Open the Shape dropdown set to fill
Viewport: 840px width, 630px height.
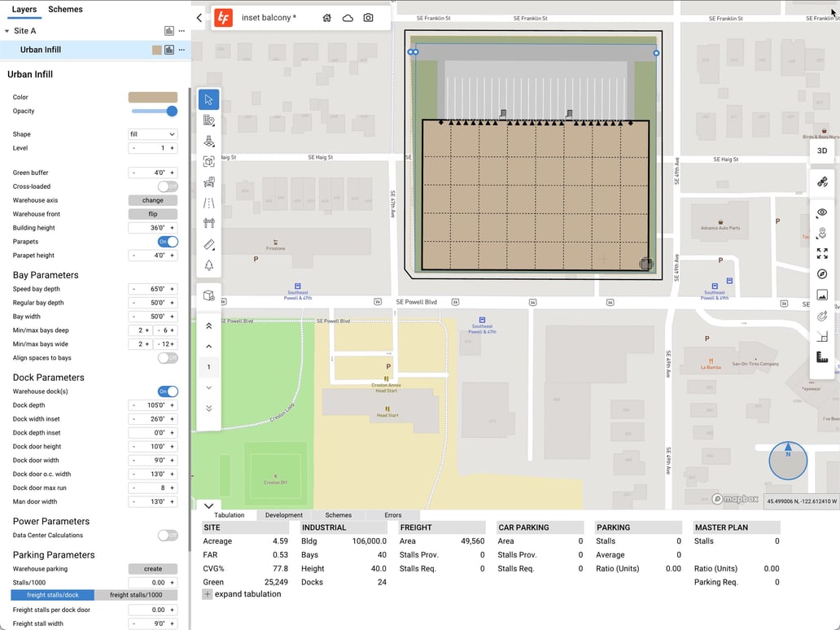153,133
